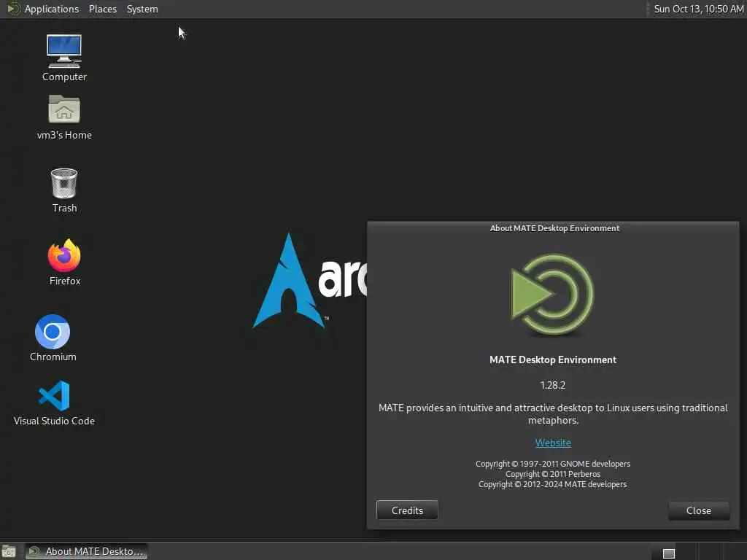747x560 pixels.
Task: Click the Copyright 1997-2011 GNOME developers line
Action: (553, 464)
